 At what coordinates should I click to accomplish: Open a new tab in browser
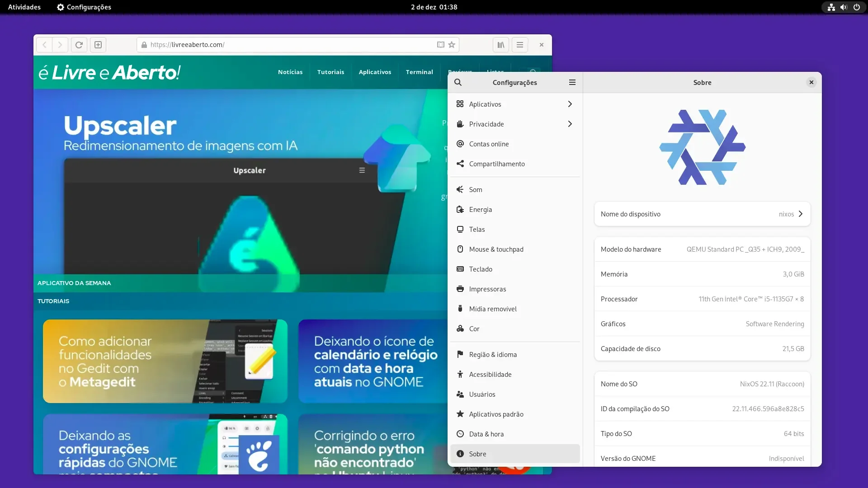[x=98, y=45]
